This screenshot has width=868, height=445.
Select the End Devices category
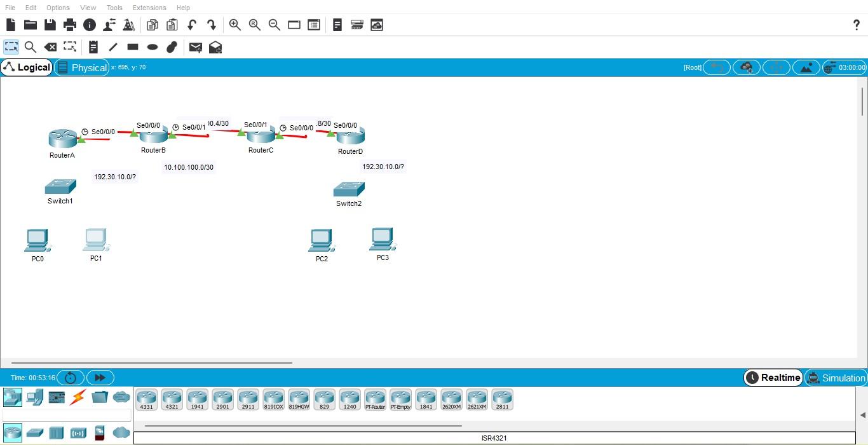tap(35, 397)
